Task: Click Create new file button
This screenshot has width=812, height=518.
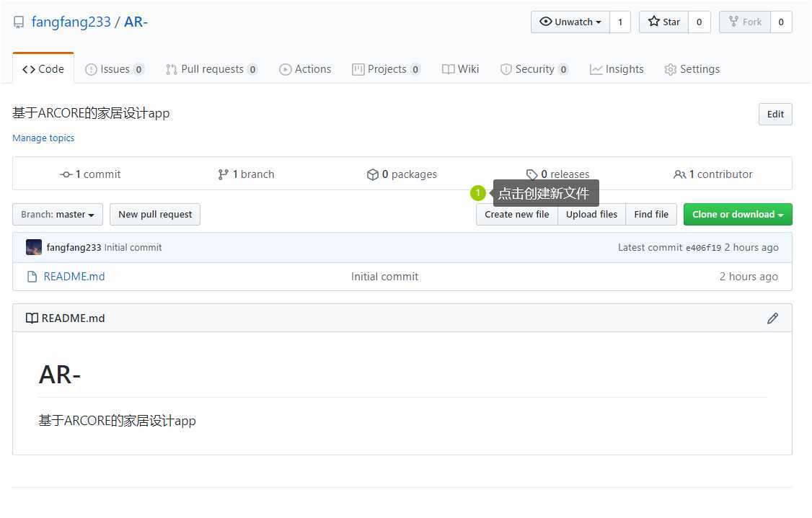Action: pyautogui.click(x=517, y=214)
